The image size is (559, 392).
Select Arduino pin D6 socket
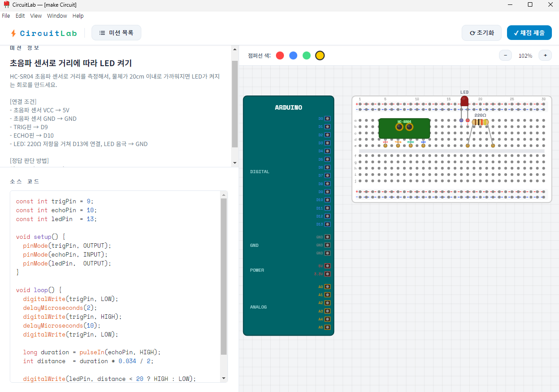tap(327, 167)
